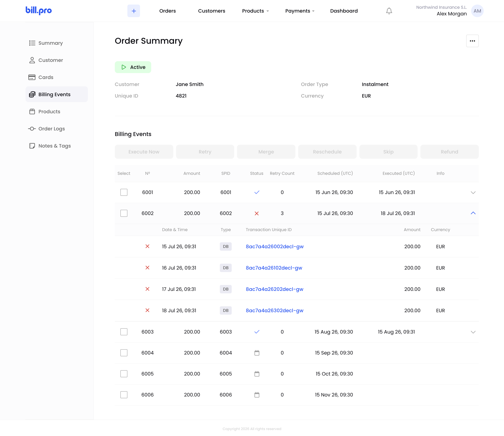This screenshot has height=436, width=504.
Task: Click the Summary list icon in sidebar
Action: 32,43
